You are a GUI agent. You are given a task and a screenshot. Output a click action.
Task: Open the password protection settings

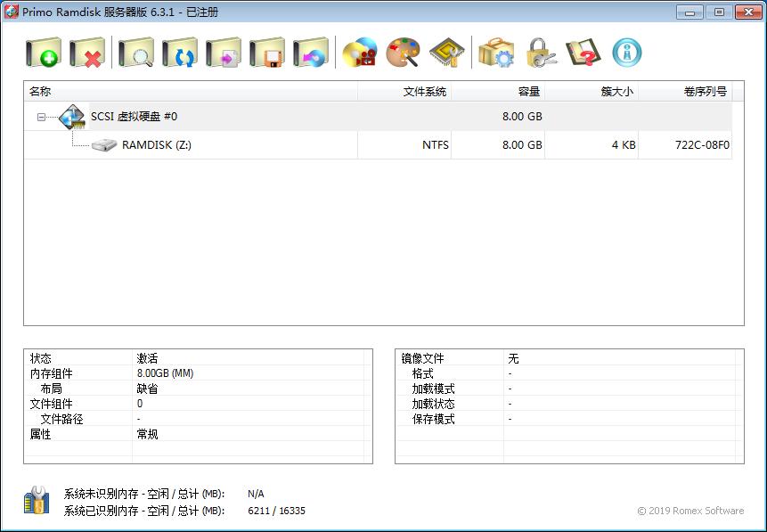pyautogui.click(x=540, y=52)
